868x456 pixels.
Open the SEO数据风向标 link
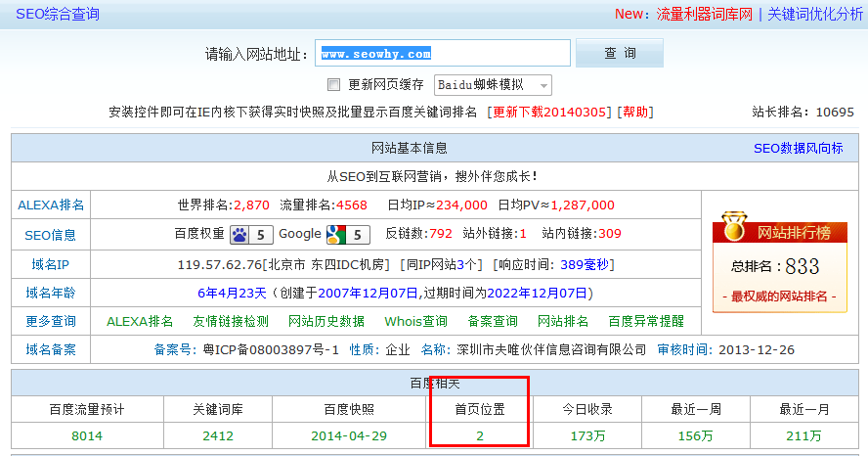pos(798,148)
